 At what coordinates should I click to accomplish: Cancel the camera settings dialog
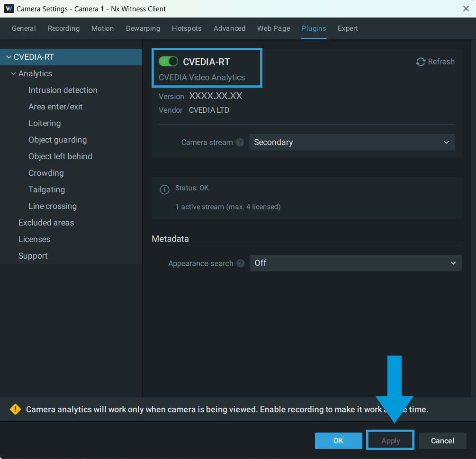pyautogui.click(x=442, y=441)
